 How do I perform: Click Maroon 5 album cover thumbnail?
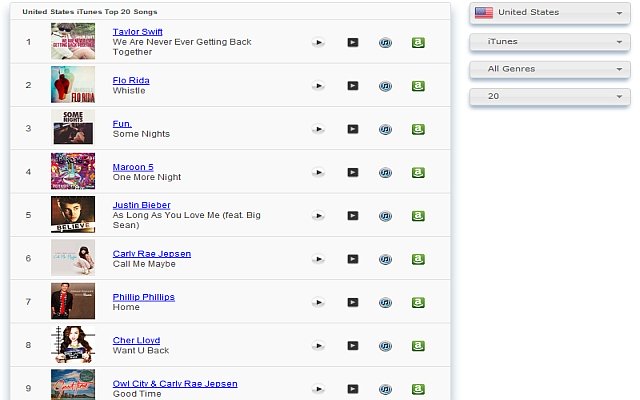coord(73,171)
